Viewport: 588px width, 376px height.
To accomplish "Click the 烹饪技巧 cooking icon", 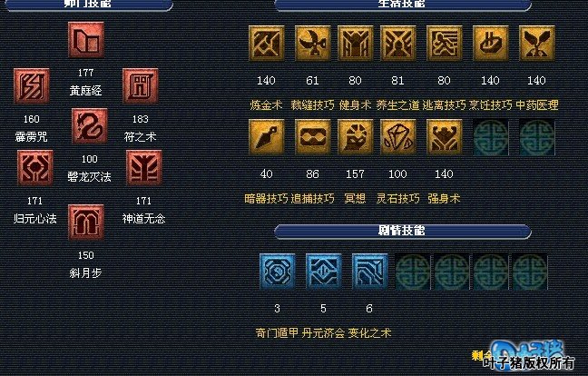I will coord(491,44).
